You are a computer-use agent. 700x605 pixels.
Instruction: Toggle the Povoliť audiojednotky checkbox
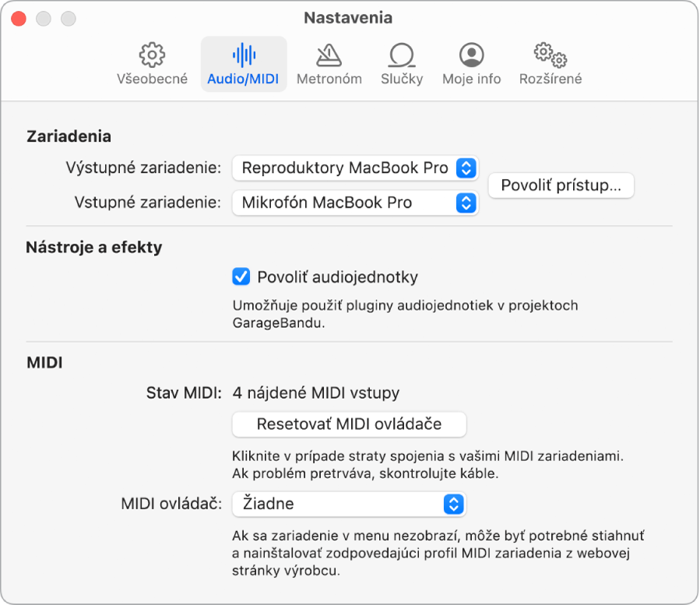[x=241, y=277]
